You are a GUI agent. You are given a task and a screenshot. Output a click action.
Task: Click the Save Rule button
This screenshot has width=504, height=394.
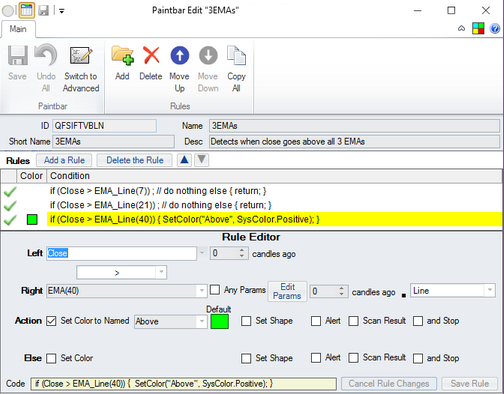pos(470,384)
